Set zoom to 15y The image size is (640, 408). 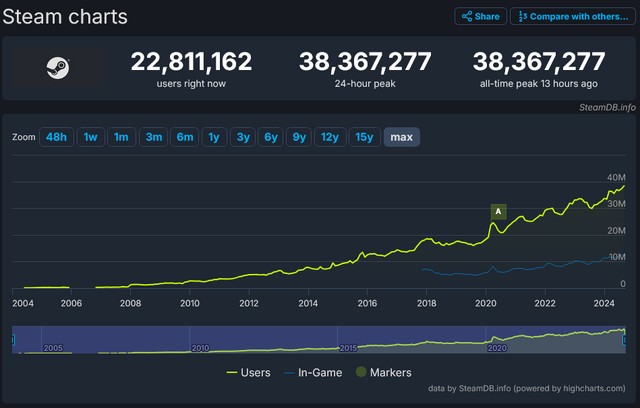(364, 137)
